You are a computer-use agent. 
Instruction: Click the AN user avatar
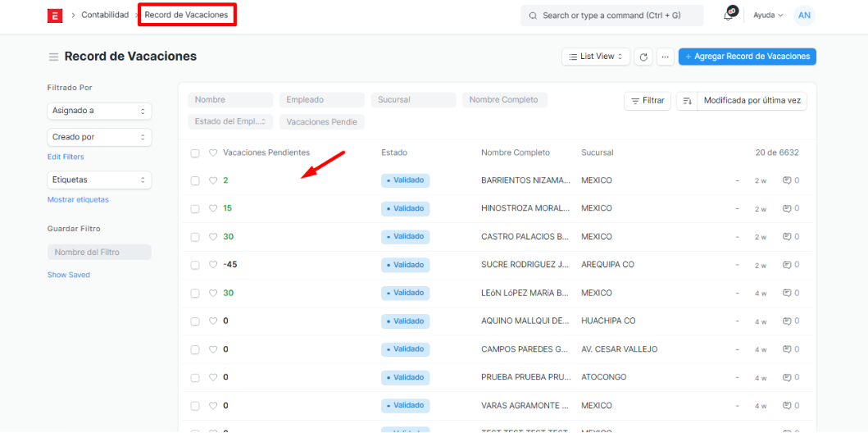click(804, 16)
